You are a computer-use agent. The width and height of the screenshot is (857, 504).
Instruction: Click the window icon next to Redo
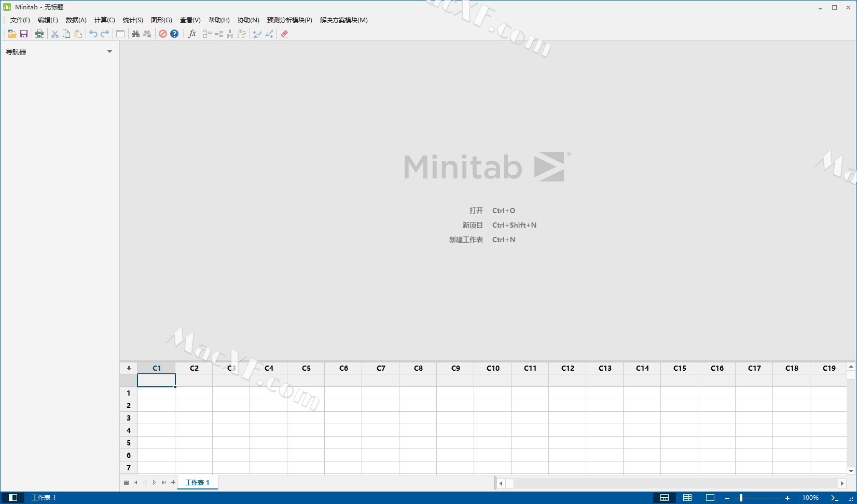point(120,34)
